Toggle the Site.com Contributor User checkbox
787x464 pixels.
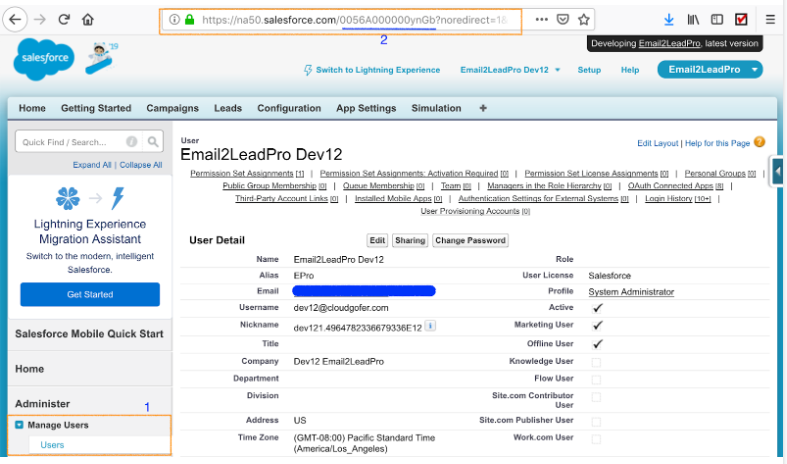(x=596, y=397)
